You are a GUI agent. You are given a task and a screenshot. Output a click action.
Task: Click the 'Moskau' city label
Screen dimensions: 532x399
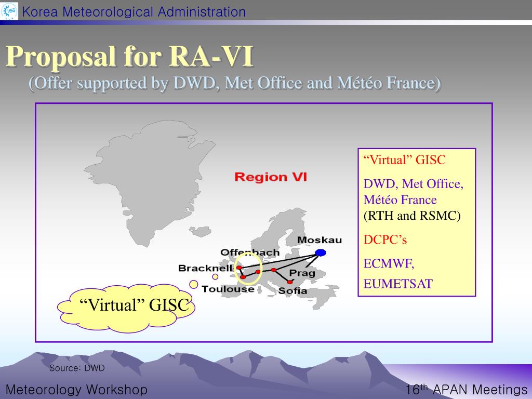pyautogui.click(x=320, y=240)
